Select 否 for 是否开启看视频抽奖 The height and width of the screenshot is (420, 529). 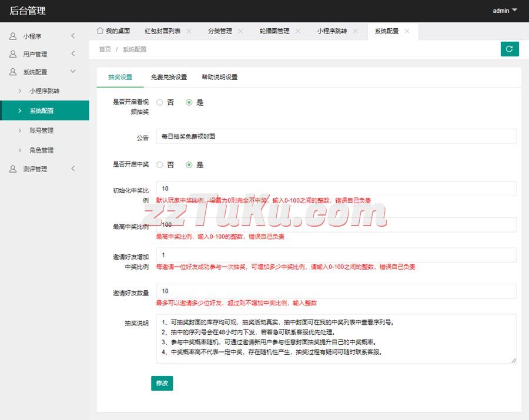point(160,102)
